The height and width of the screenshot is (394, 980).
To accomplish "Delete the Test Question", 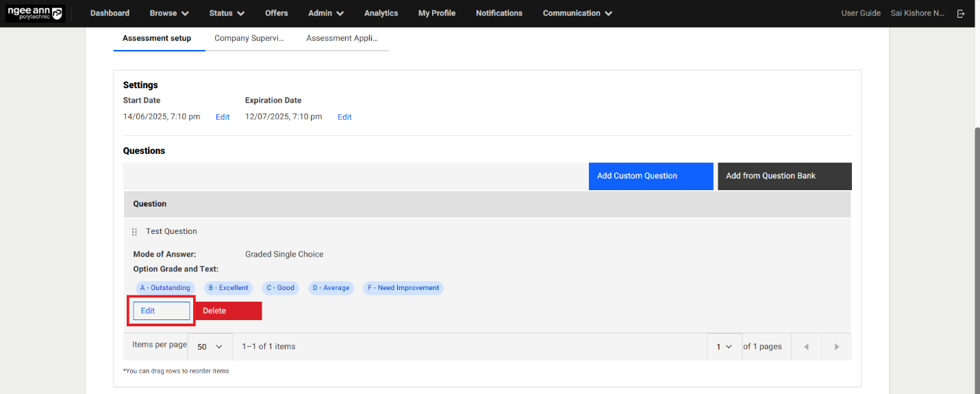I will pyautogui.click(x=227, y=311).
